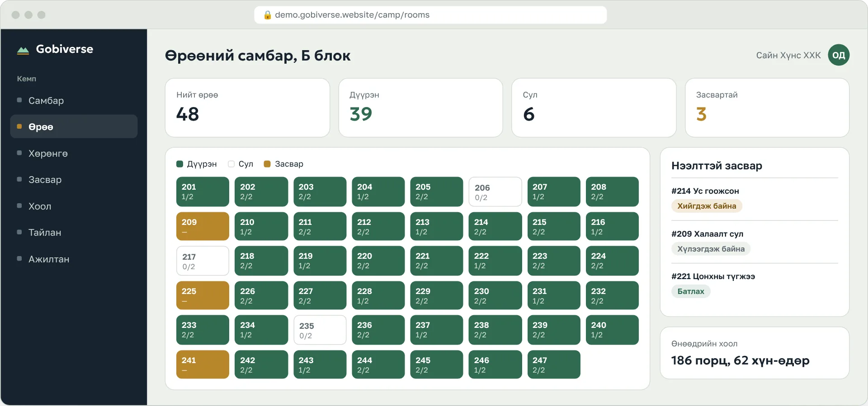Select the yellow Засвар legend swatch
This screenshot has height=406, width=868.
pos(267,164)
